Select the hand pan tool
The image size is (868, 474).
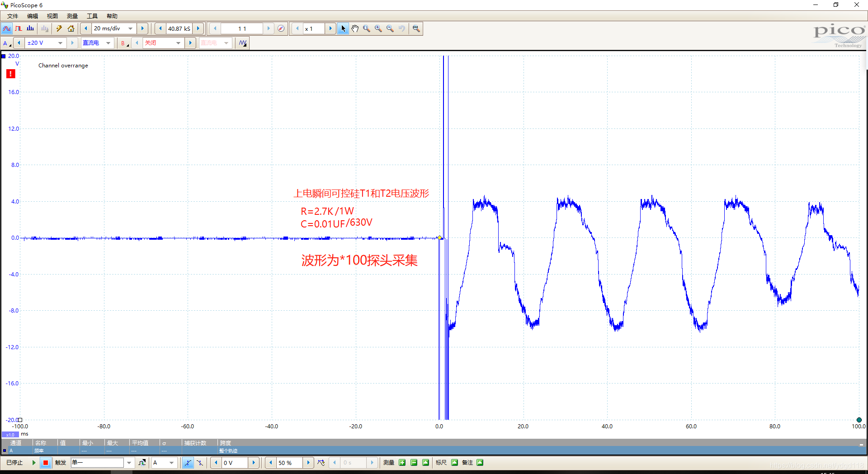[355, 28]
